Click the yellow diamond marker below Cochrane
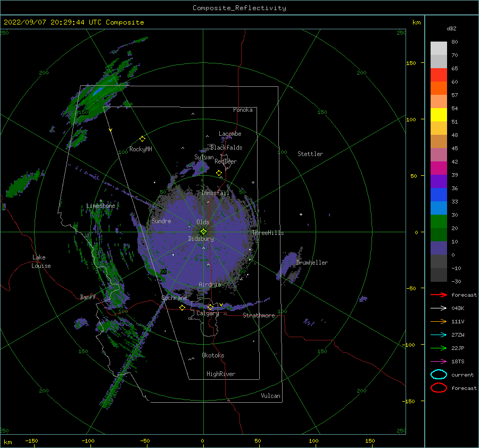Screen dimensions: 479x448 (x=182, y=307)
